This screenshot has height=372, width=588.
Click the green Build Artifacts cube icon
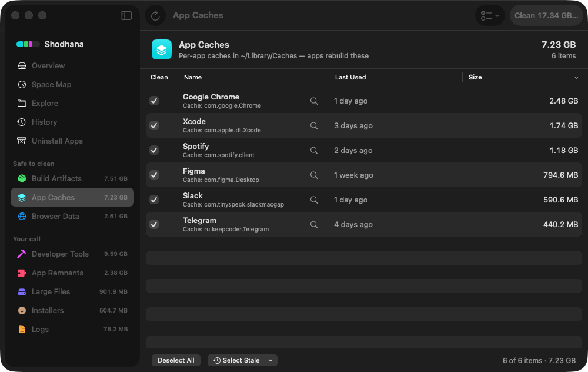point(22,179)
